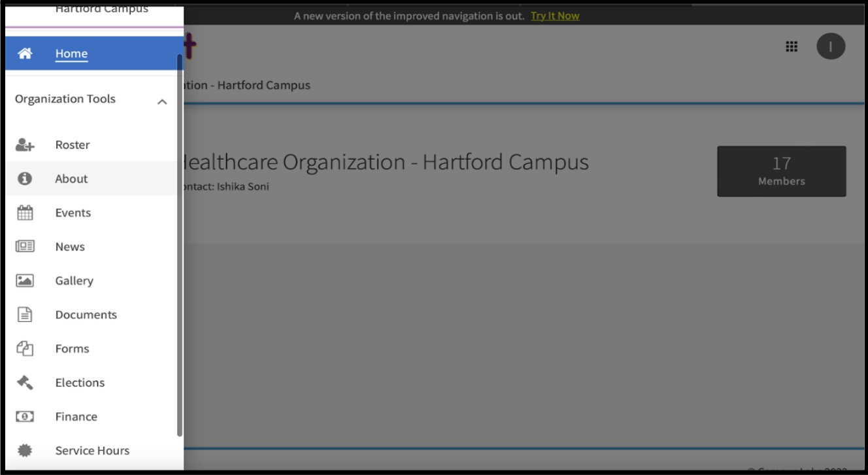Click the News newspaper icon
This screenshot has width=868, height=475.
pos(25,247)
